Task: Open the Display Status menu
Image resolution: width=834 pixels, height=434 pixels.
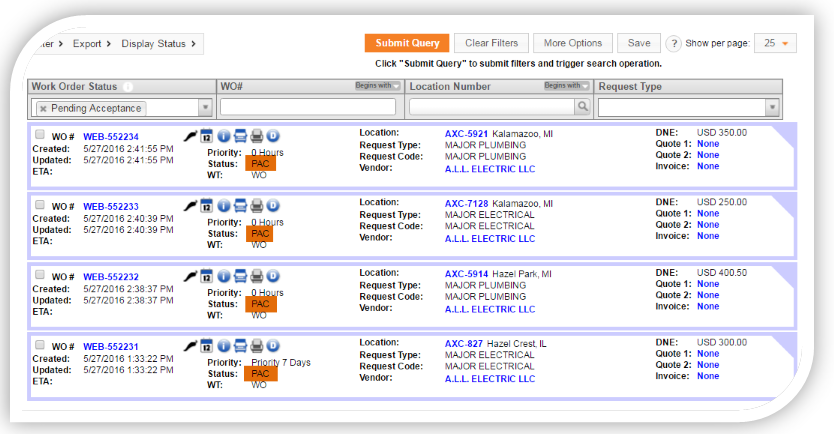Action: tap(160, 44)
